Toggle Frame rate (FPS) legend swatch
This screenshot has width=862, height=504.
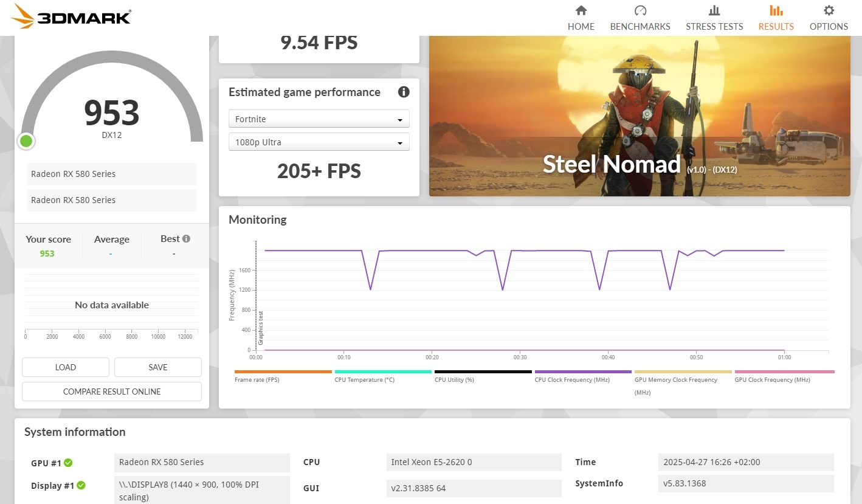coord(283,371)
